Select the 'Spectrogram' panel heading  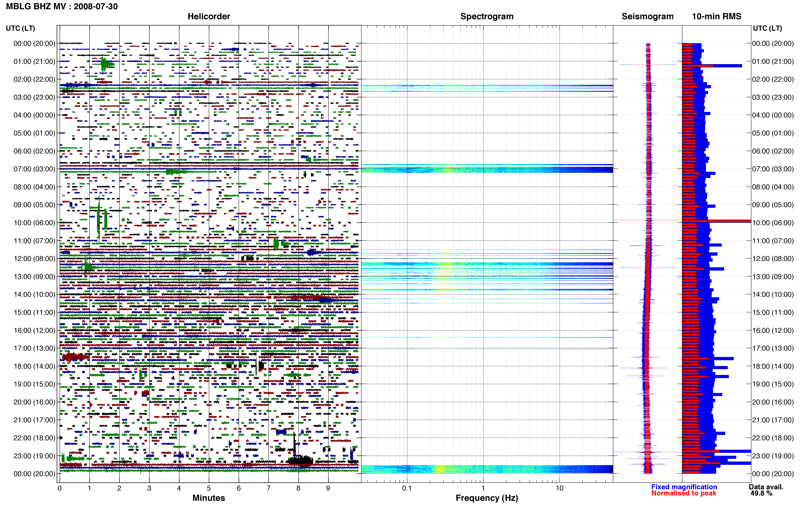coord(487,16)
